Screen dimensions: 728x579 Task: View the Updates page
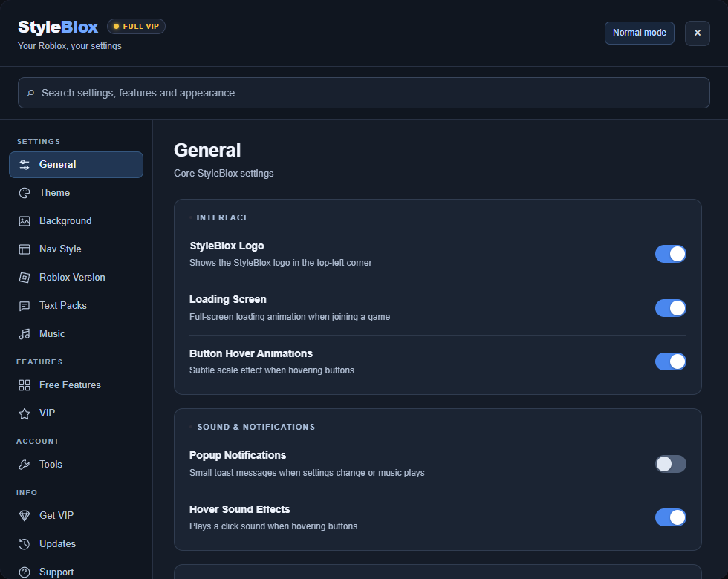(x=76, y=543)
